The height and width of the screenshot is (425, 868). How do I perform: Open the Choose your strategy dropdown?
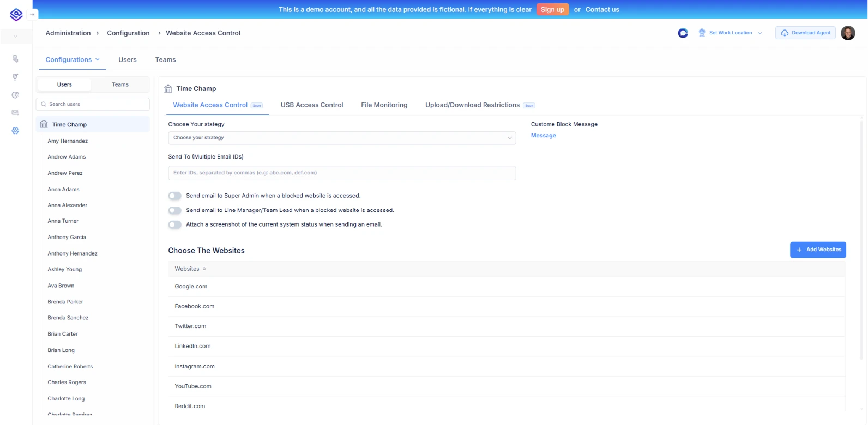pyautogui.click(x=342, y=138)
